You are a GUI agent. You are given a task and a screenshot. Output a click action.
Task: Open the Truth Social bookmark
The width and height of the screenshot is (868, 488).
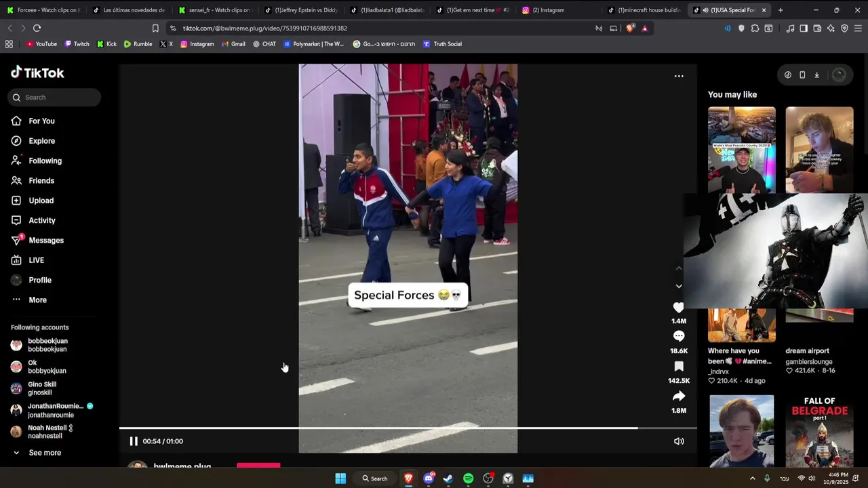pos(442,44)
